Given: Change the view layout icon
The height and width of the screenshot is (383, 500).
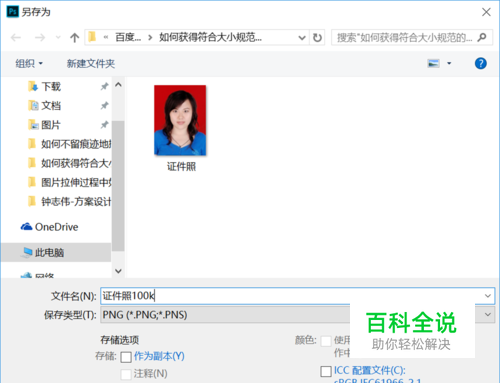Looking at the screenshot, I should [433, 63].
